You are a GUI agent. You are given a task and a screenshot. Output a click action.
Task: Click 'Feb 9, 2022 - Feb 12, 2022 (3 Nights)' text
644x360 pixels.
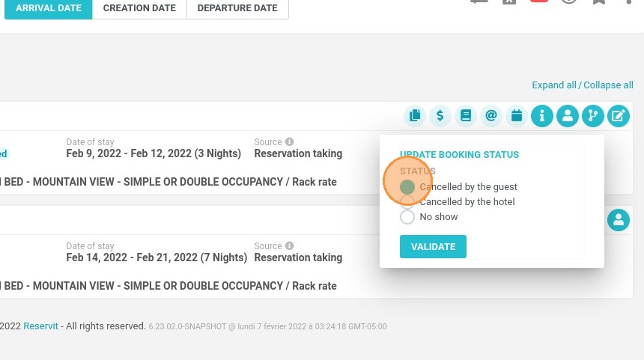154,153
